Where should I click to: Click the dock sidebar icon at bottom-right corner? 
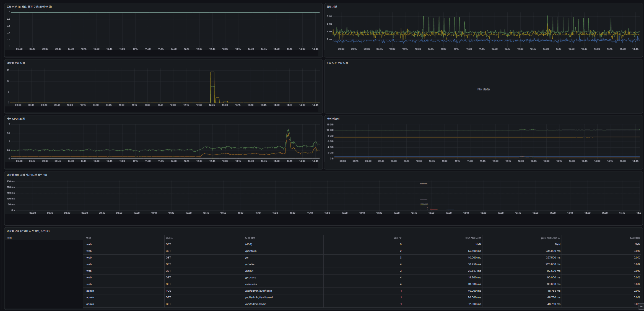[641, 306]
